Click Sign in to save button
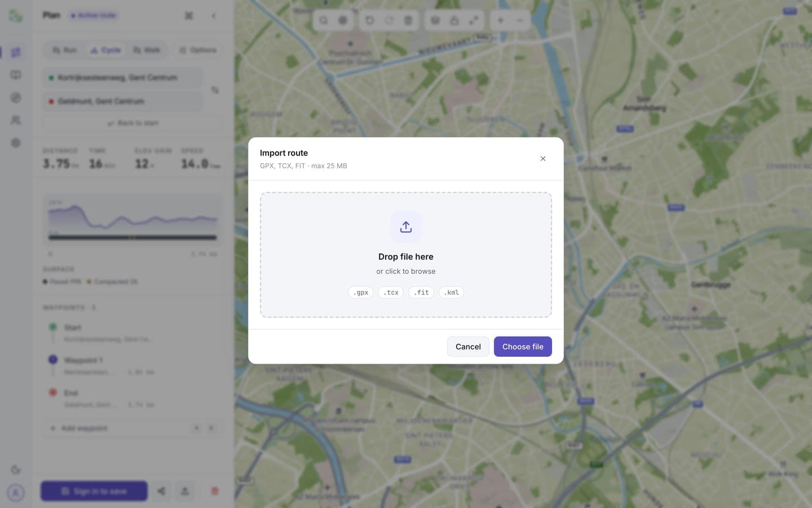 [94, 491]
